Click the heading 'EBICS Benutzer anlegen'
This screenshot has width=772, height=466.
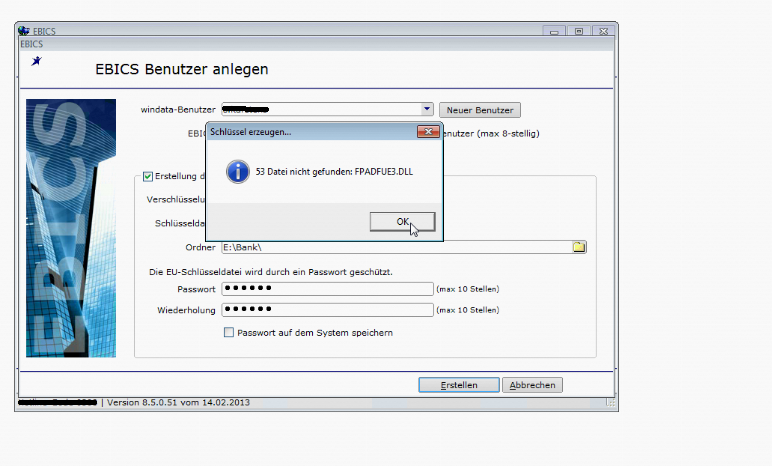182,69
